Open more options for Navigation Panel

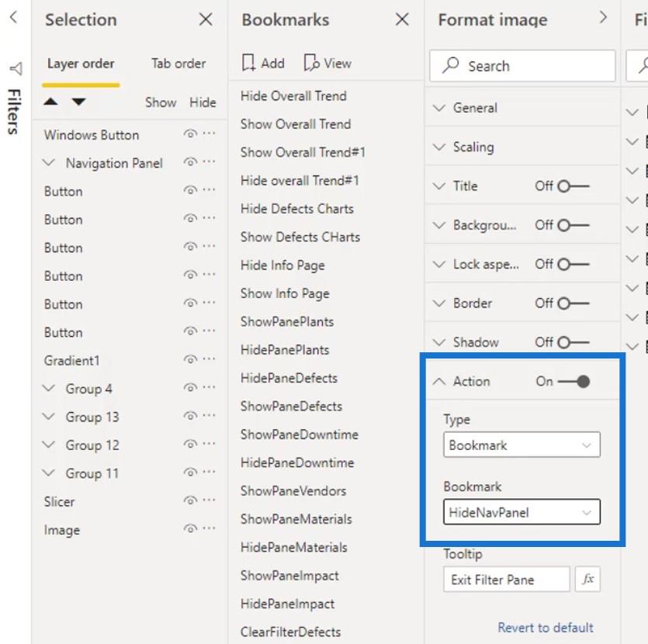tap(209, 161)
